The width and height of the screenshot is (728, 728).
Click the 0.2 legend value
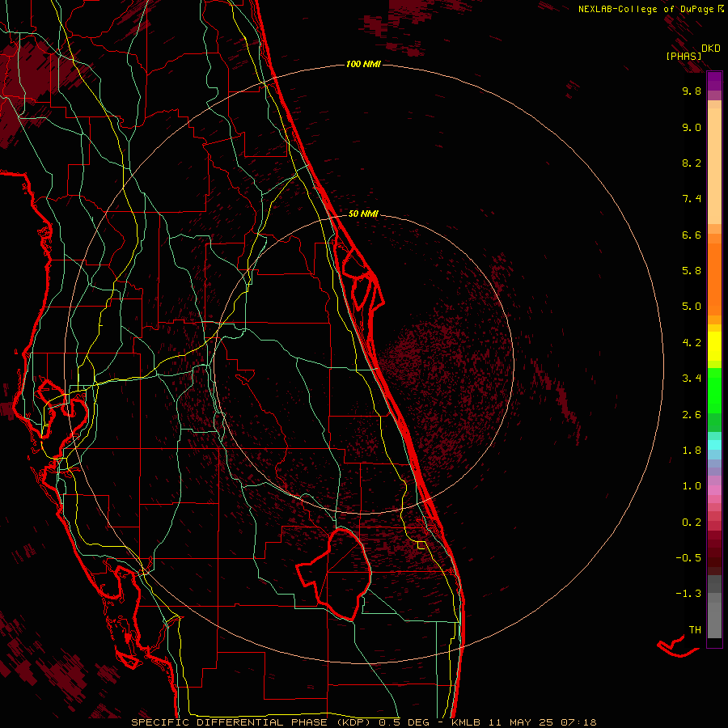692,523
